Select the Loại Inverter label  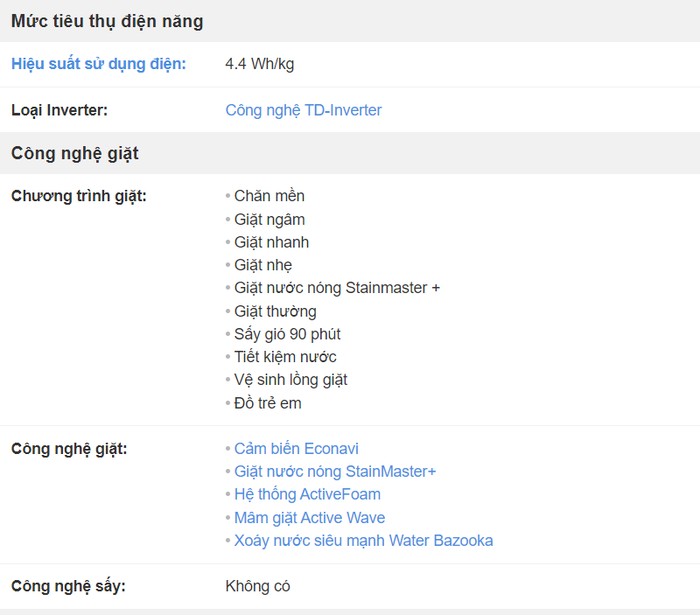pyautogui.click(x=59, y=110)
